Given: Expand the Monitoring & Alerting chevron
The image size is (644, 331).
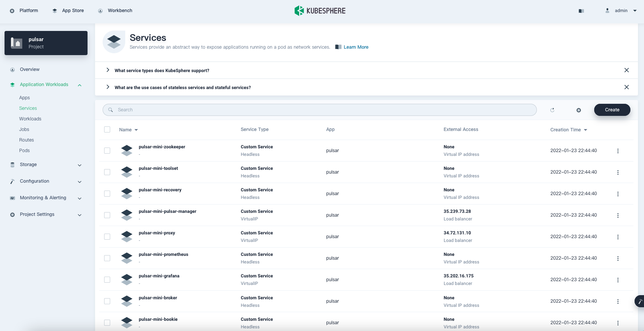Looking at the screenshot, I should [80, 199].
